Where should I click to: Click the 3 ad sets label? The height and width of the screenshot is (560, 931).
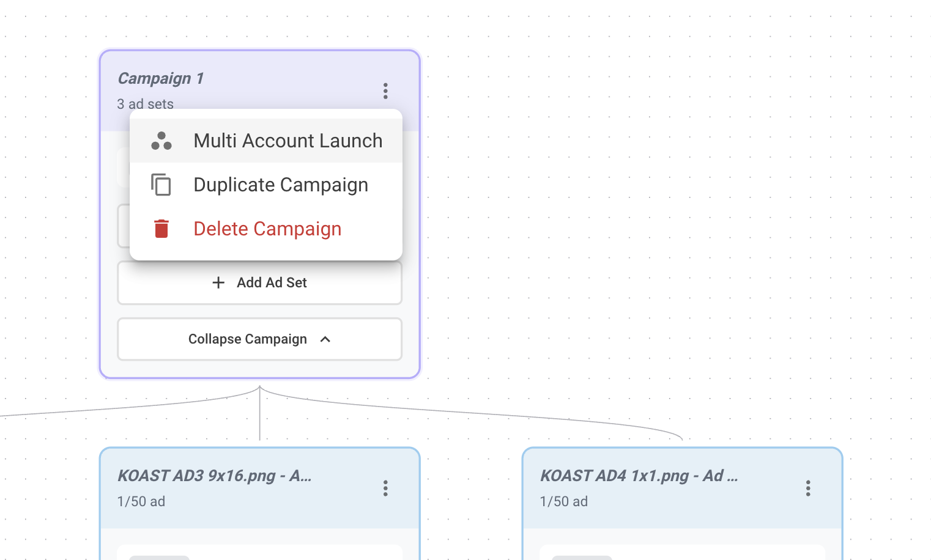[x=145, y=105]
